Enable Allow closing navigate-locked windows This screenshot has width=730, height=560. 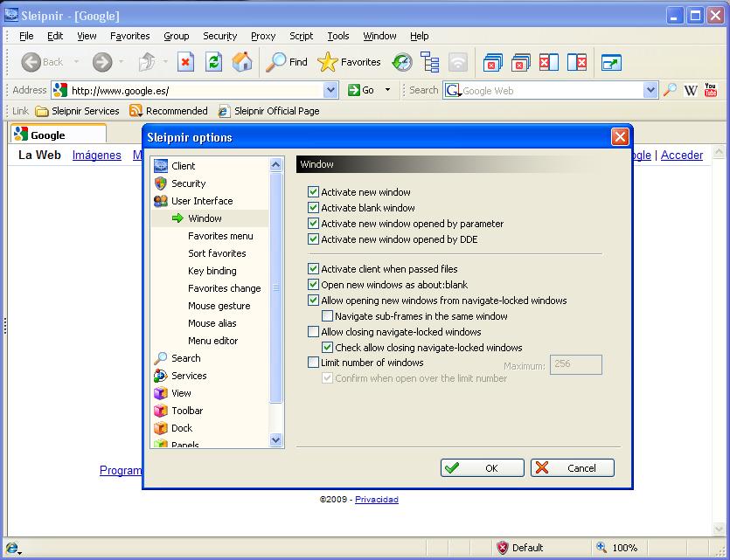313,332
